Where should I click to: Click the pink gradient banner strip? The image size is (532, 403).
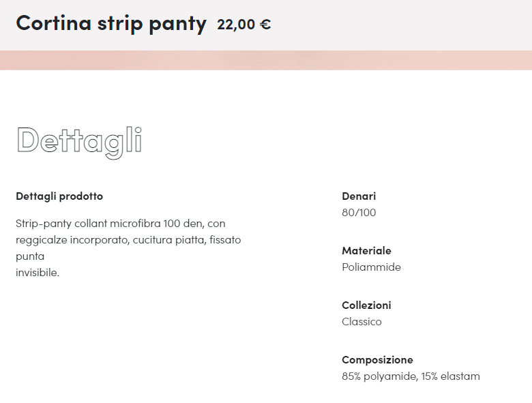(266, 60)
